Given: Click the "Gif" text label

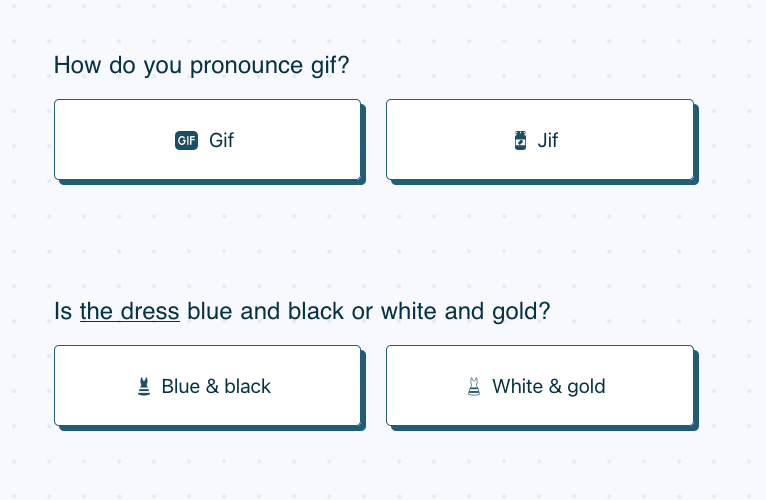Looking at the screenshot, I should (221, 140).
